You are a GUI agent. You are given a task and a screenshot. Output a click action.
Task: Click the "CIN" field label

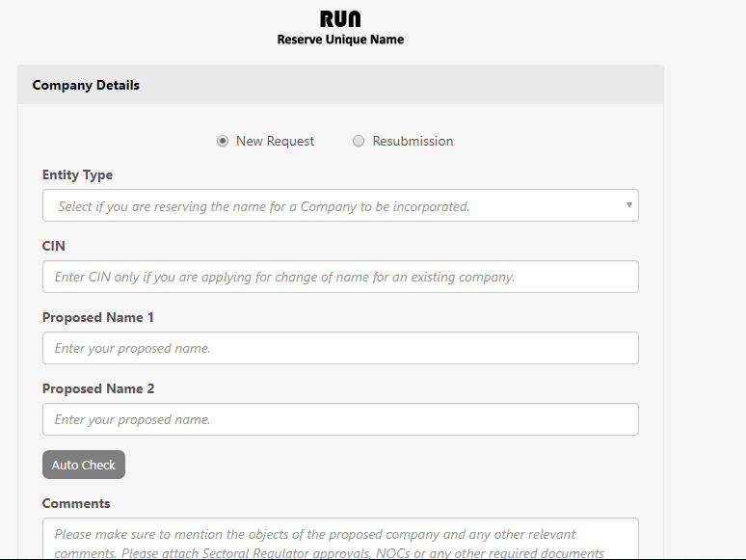54,246
